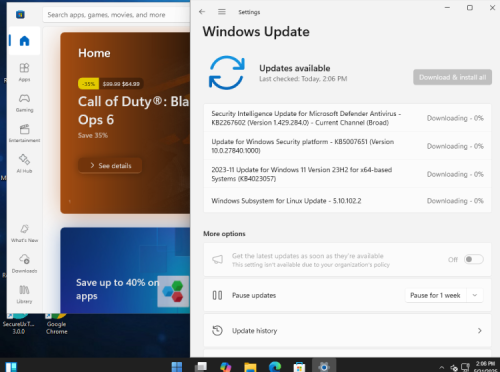Click the Windows Update sync arrows icon

click(x=227, y=73)
